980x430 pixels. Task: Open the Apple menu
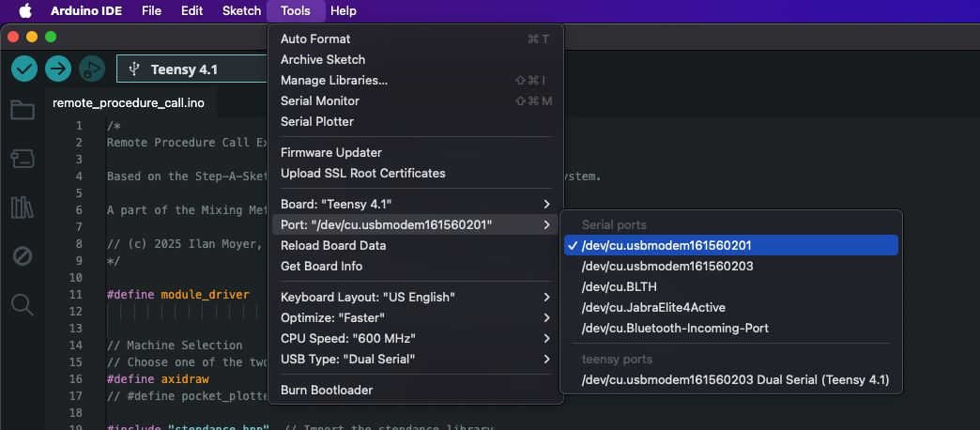25,11
